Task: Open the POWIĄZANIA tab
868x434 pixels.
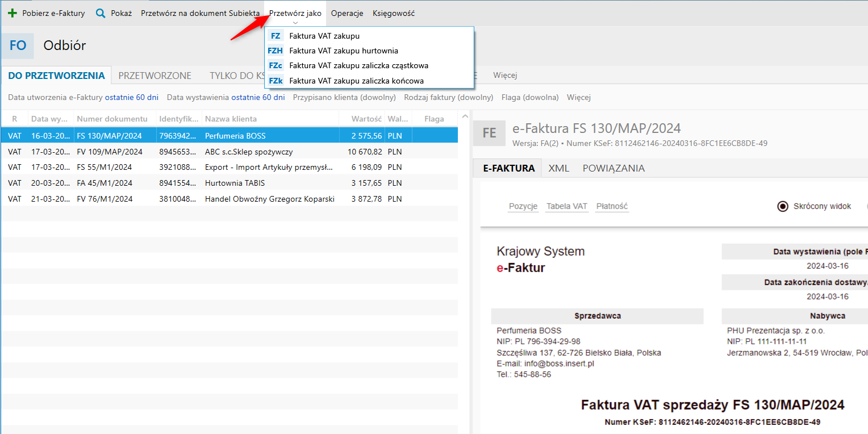Action: (x=614, y=168)
